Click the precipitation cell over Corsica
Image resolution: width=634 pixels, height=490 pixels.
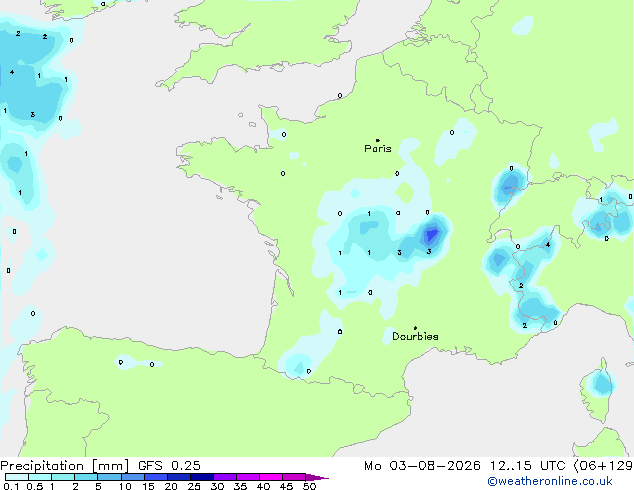(x=602, y=383)
